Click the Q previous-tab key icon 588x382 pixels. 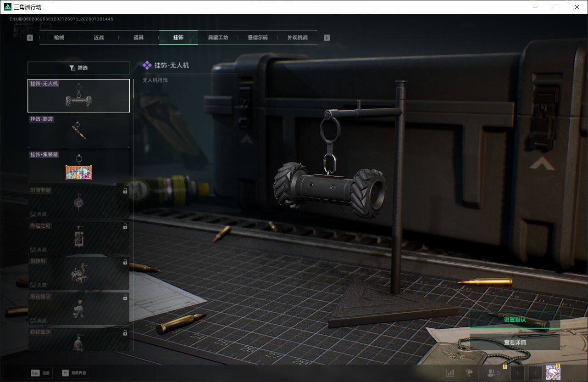[x=30, y=38]
